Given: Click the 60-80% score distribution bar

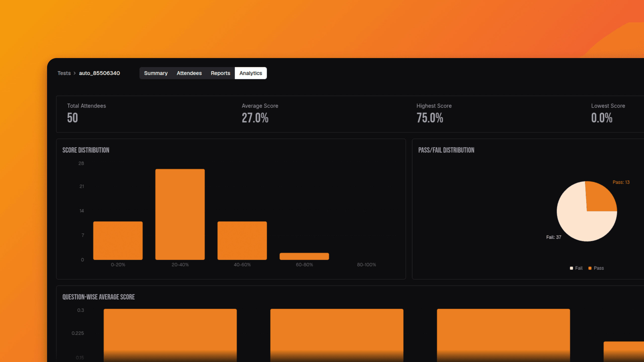Looking at the screenshot, I should coord(304,256).
